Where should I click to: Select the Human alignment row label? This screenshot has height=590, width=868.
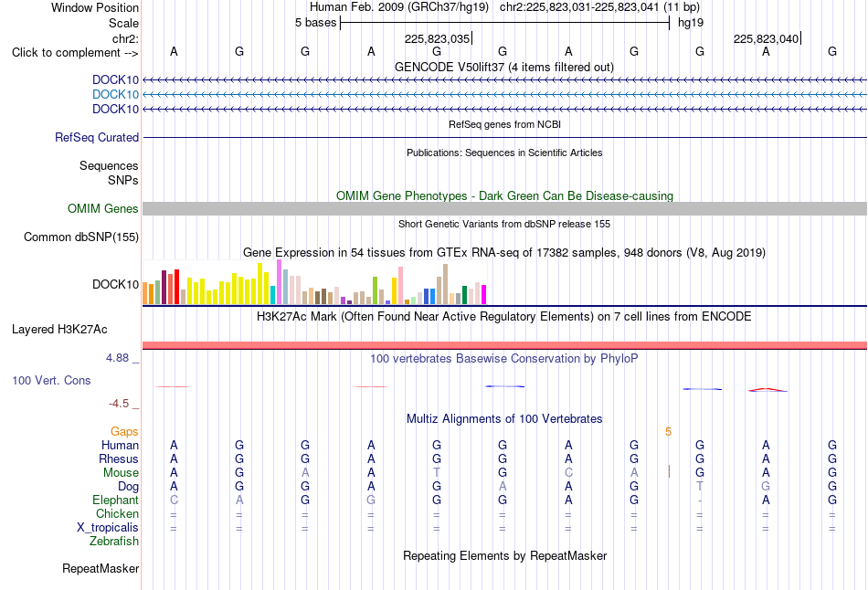[x=120, y=445]
